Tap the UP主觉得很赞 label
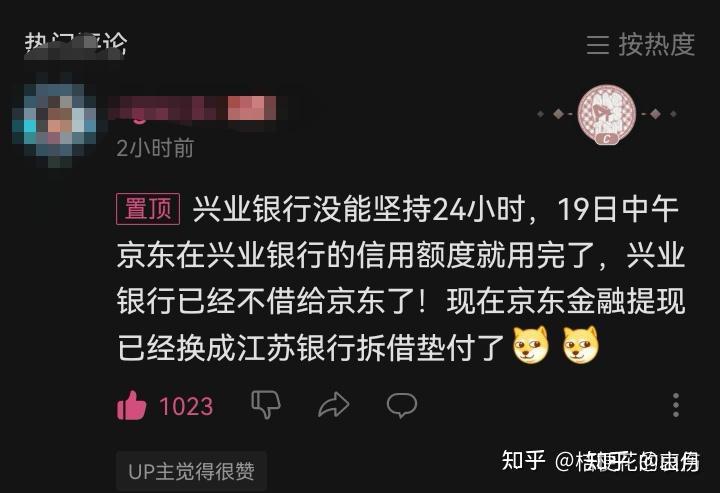The height and width of the screenshot is (493, 720). [x=191, y=471]
